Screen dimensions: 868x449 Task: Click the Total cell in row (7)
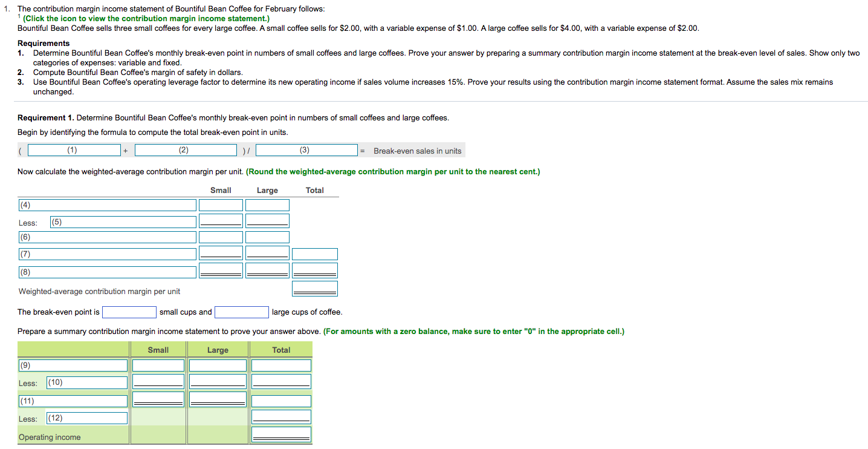click(315, 254)
